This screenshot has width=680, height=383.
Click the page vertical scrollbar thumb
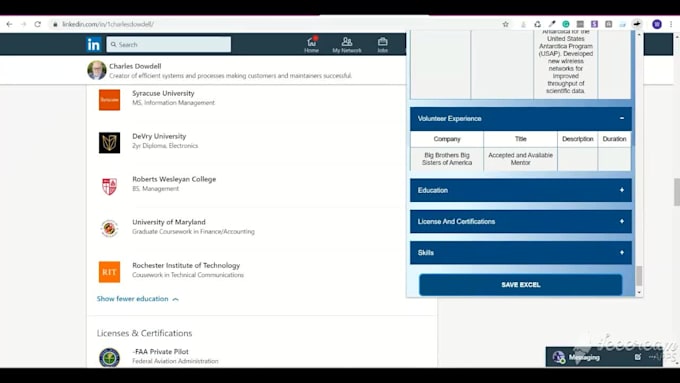[677, 192]
